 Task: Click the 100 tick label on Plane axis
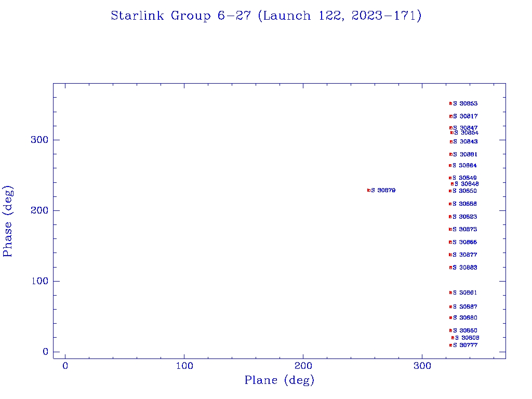tap(184, 366)
